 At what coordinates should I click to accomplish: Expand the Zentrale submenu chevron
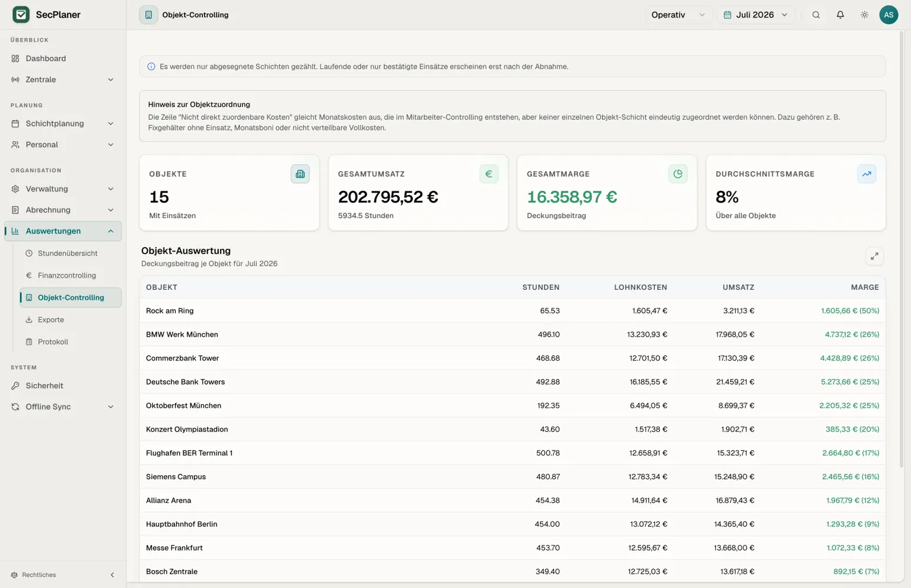click(110, 79)
